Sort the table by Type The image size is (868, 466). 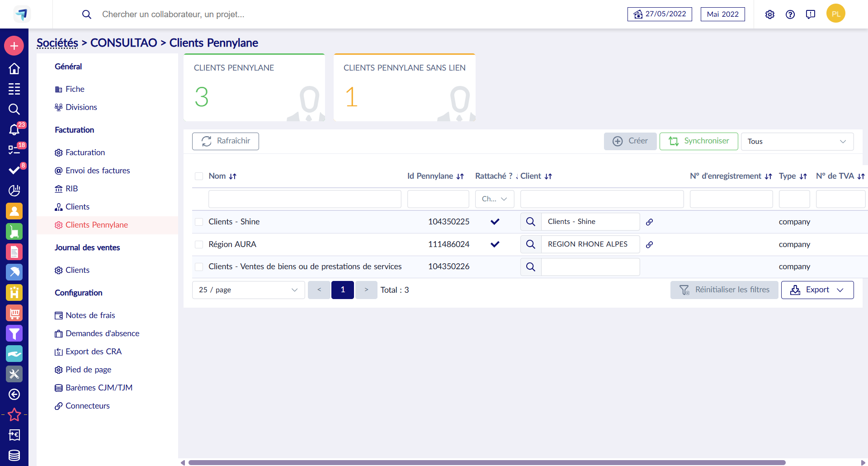[803, 176]
